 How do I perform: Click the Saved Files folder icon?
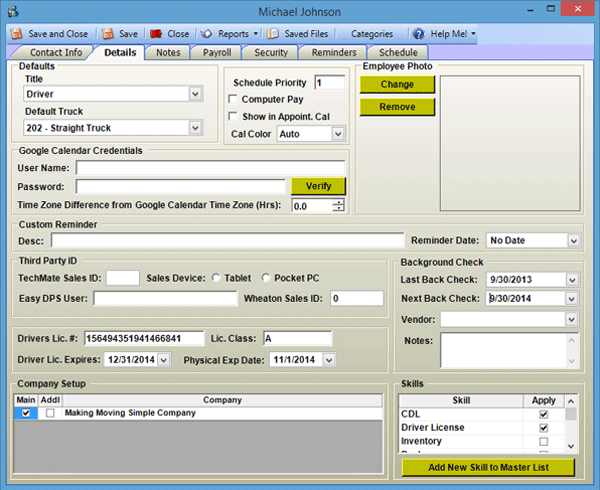click(x=272, y=34)
